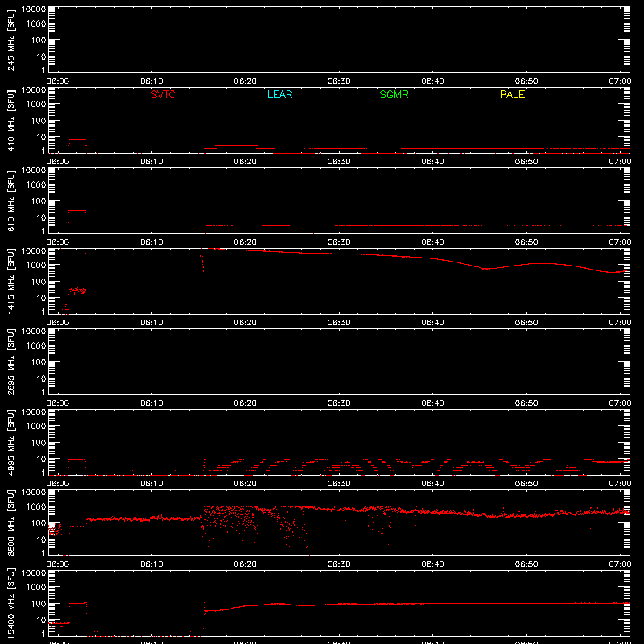Viewport: 644px width, 644px height.
Task: Select the 2695 MHz [SFU] axis label
Action: tap(11, 361)
